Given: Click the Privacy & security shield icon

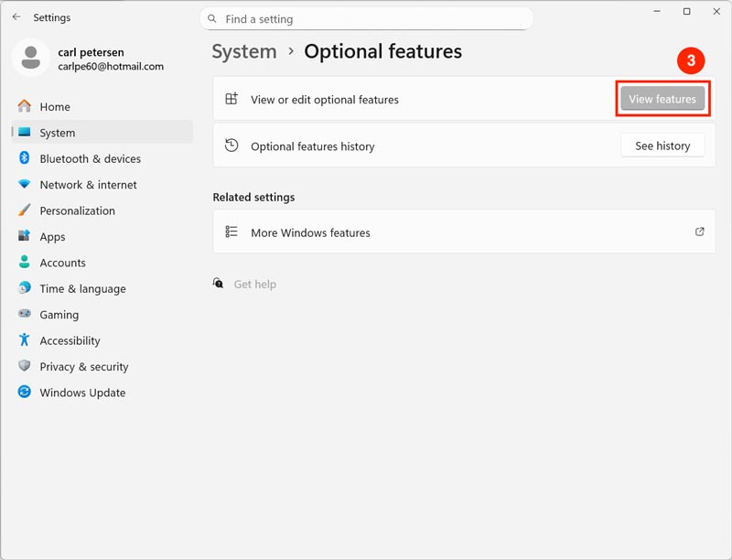Looking at the screenshot, I should (24, 366).
